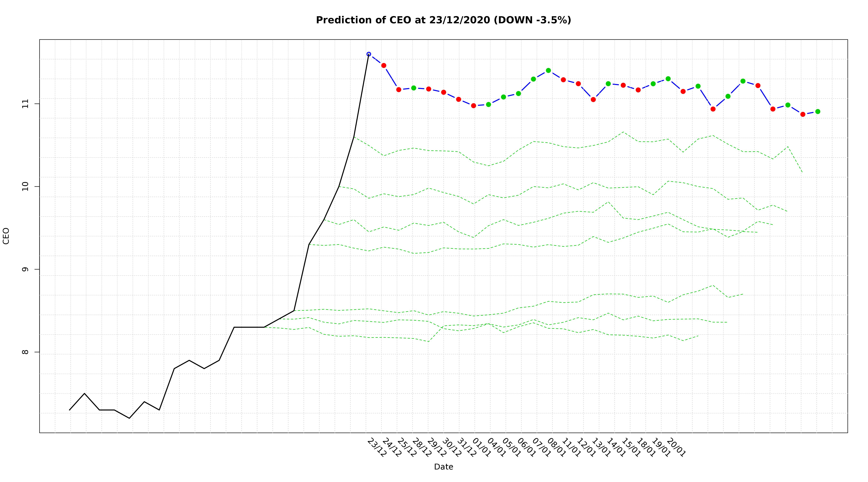868x482 pixels.
Task: Click the lowest point of the black line
Action: coord(129,418)
